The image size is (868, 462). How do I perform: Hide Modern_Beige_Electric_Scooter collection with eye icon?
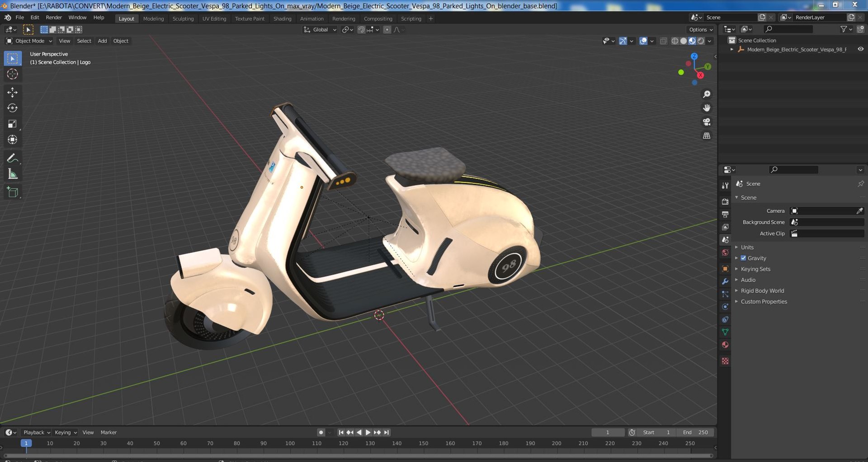[x=860, y=49]
